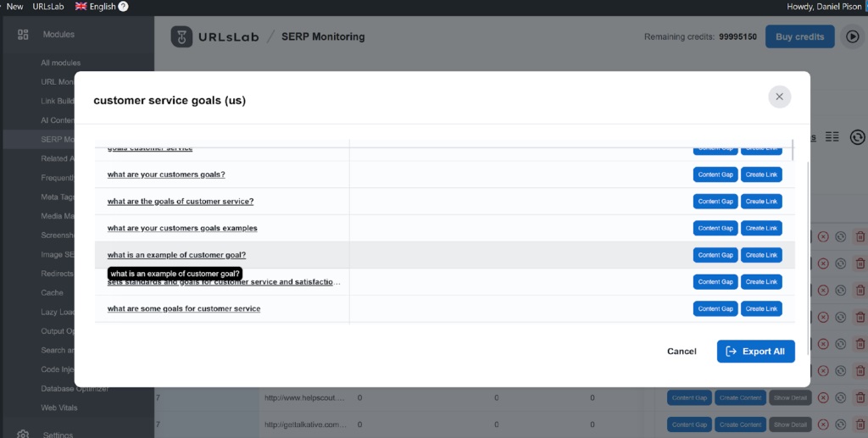
Task: Select Modules heading in the sidebar
Action: pyautogui.click(x=58, y=34)
